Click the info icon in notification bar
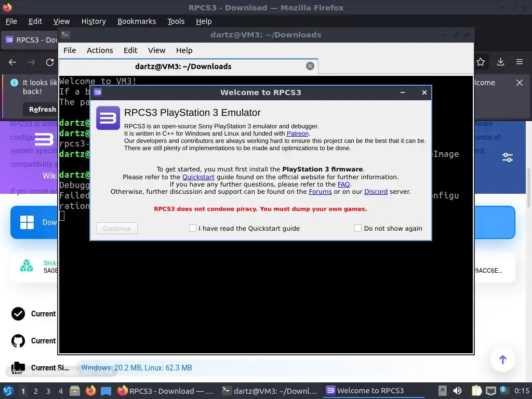 [14, 83]
